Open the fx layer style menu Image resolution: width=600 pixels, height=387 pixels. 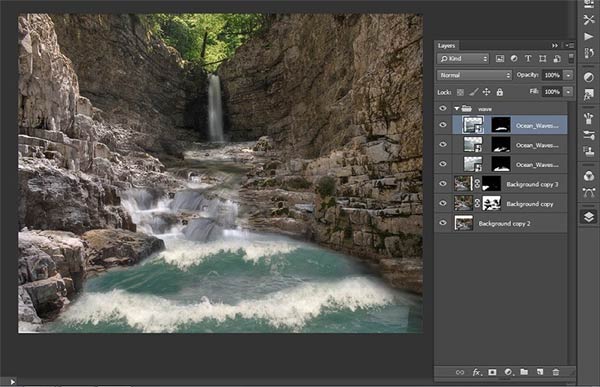pyautogui.click(x=476, y=372)
